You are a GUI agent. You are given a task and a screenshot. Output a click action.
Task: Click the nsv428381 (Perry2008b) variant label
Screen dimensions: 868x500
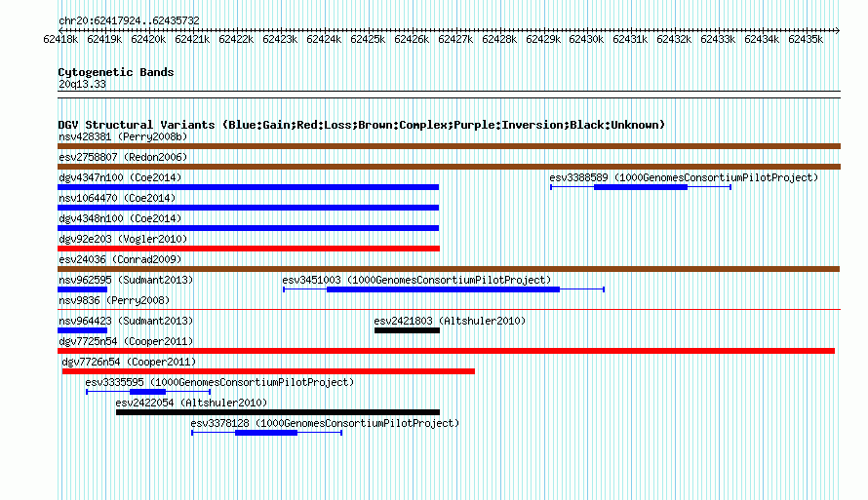[x=123, y=136]
